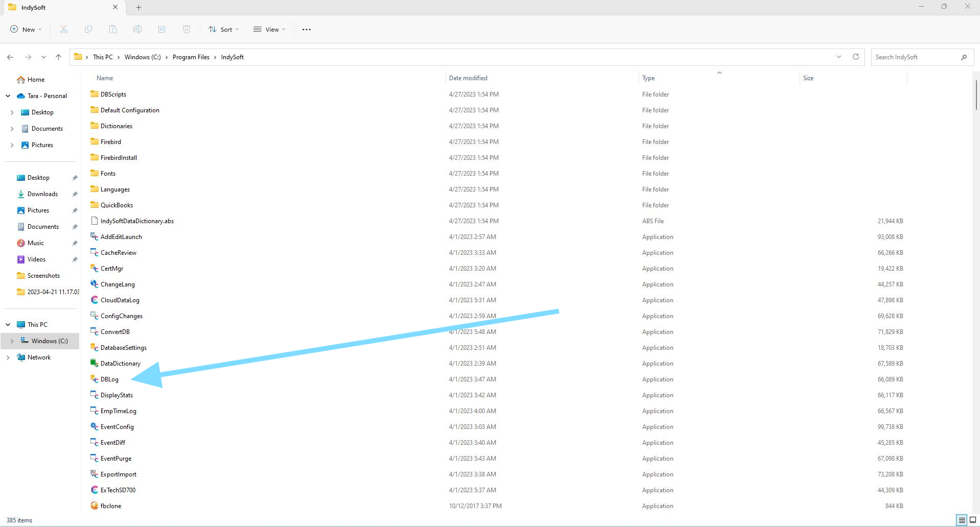Image resolution: width=980 pixels, height=527 pixels.
Task: Open the See more ellipsis menu
Action: coord(307,29)
